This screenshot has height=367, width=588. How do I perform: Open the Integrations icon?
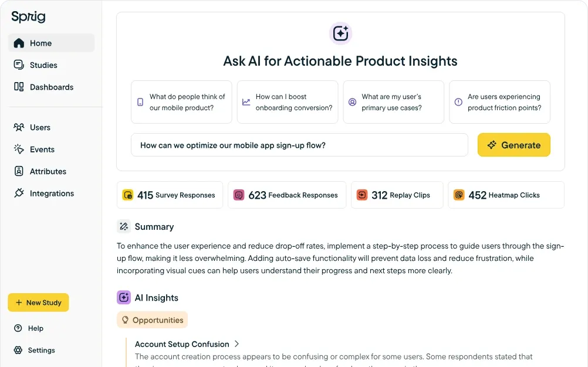(18, 193)
